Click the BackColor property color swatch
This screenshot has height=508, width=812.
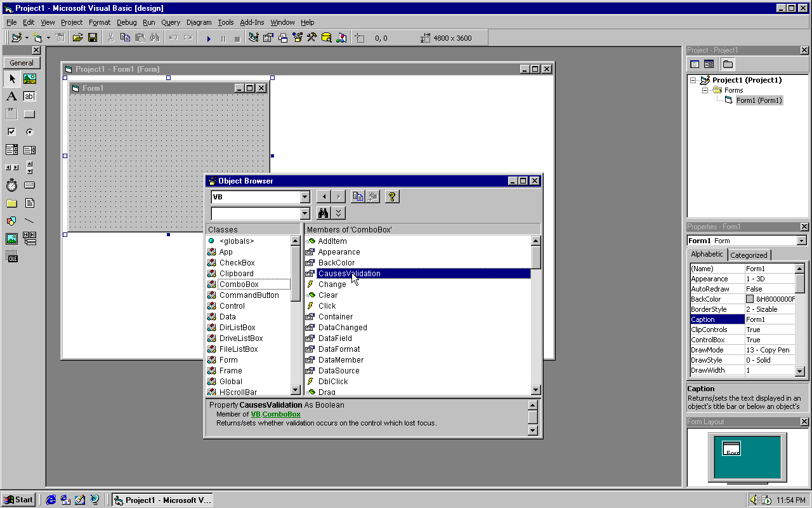750,299
